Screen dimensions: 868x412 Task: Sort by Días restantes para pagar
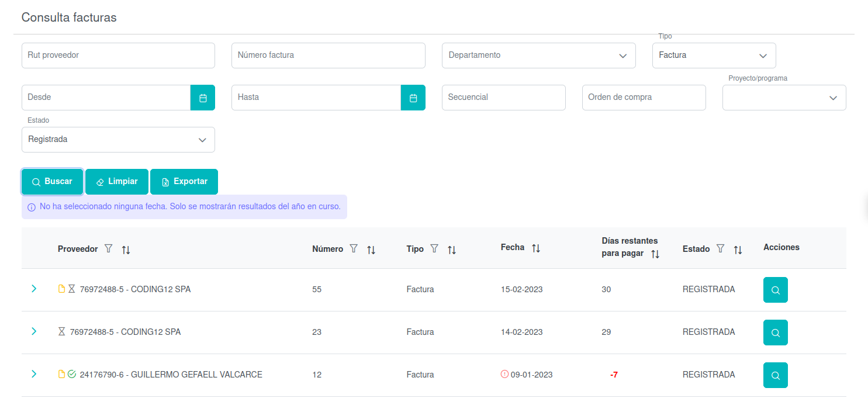[655, 254]
